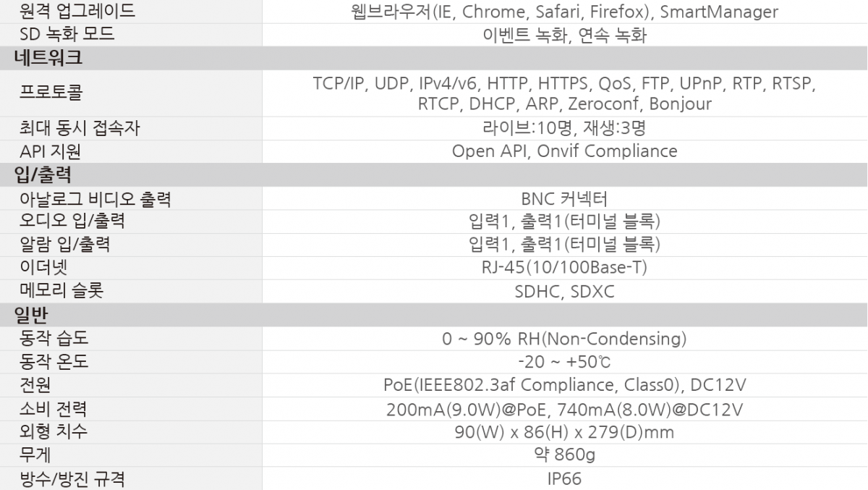Select the 프로토콜 row label

pos(51,93)
